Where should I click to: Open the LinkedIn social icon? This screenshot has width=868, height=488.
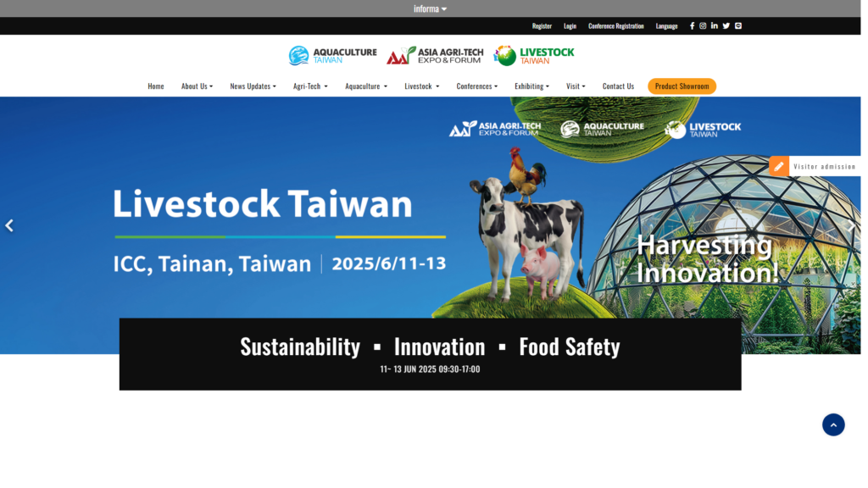pos(715,26)
